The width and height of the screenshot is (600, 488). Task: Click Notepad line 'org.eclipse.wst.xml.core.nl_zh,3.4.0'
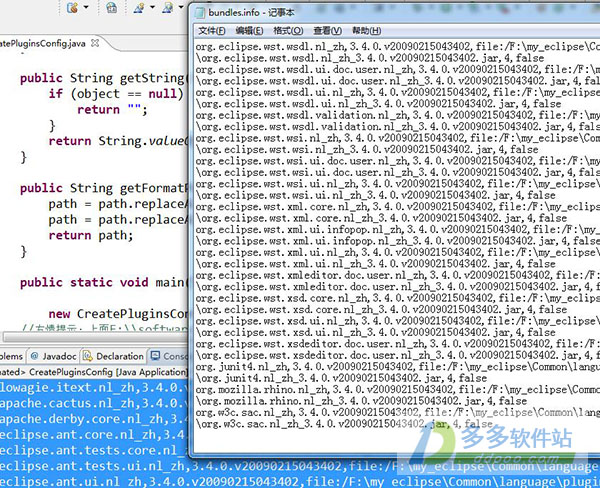pyautogui.click(x=398, y=207)
